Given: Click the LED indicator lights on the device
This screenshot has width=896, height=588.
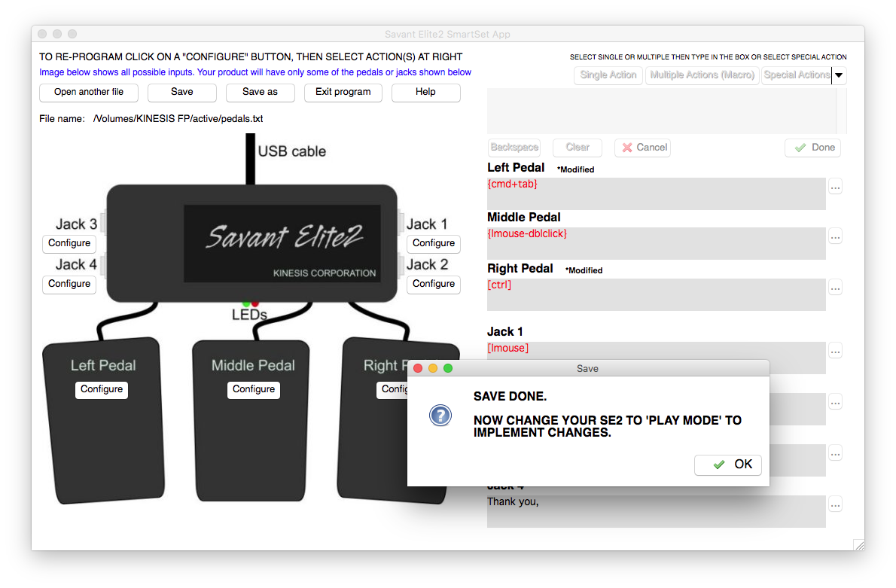Looking at the screenshot, I should 250,303.
